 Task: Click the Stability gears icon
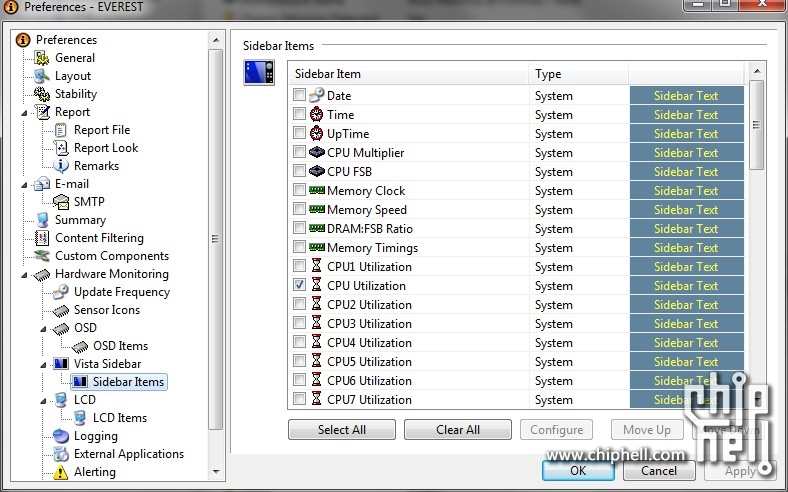pyautogui.click(x=42, y=94)
